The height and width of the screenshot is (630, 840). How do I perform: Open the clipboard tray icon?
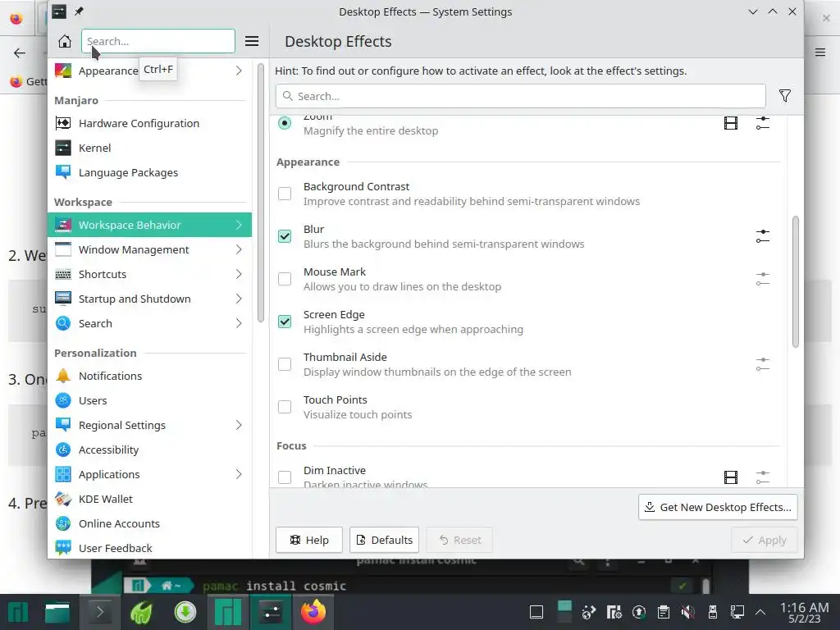663,612
